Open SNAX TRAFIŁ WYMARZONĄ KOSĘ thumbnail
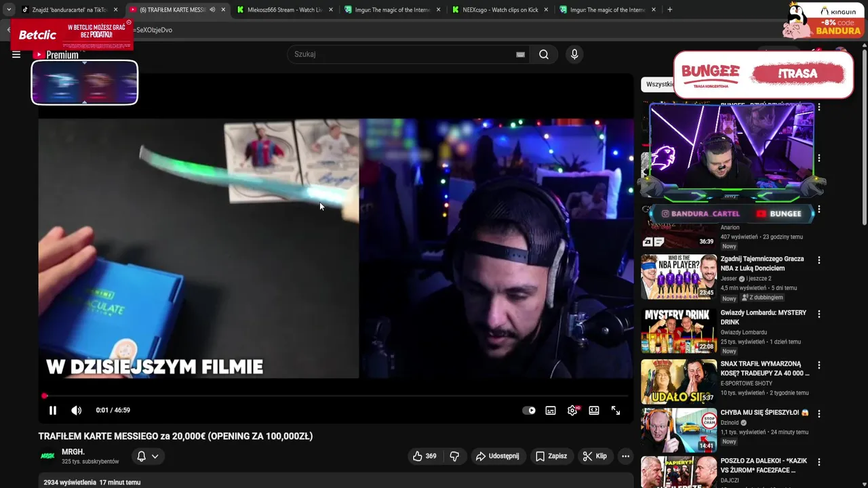This screenshot has height=488, width=868. point(679,382)
